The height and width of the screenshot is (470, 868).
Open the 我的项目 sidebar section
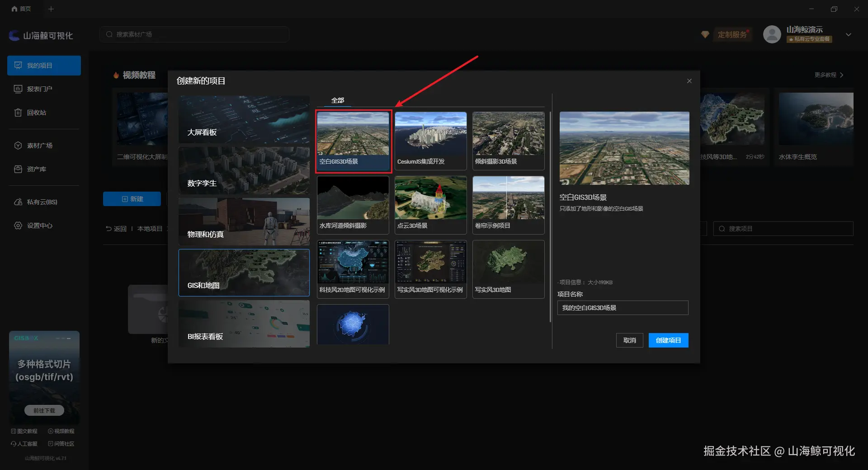coord(44,66)
